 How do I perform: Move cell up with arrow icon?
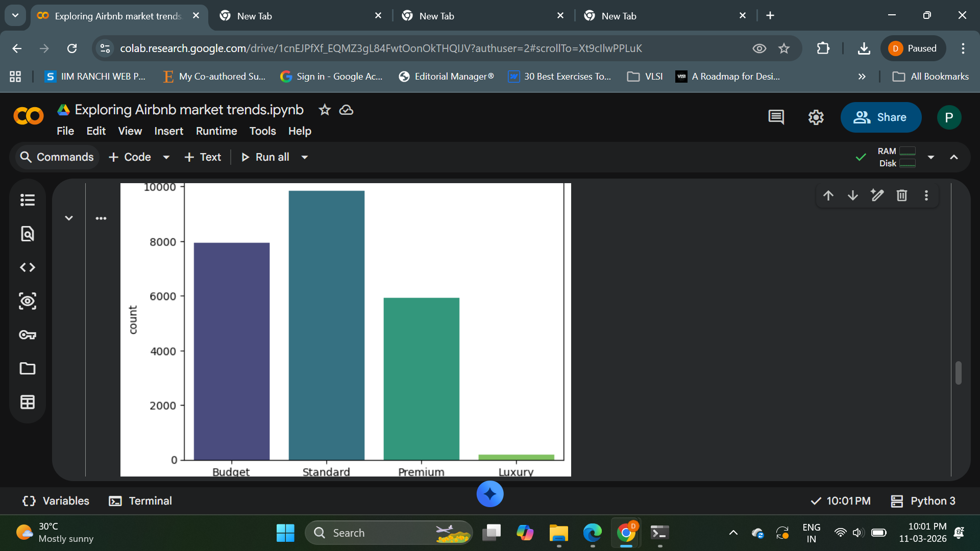(828, 195)
